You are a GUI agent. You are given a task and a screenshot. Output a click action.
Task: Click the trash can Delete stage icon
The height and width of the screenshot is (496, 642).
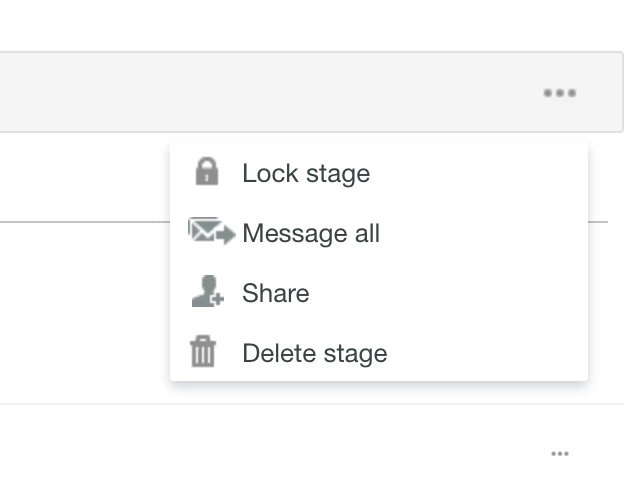click(203, 352)
